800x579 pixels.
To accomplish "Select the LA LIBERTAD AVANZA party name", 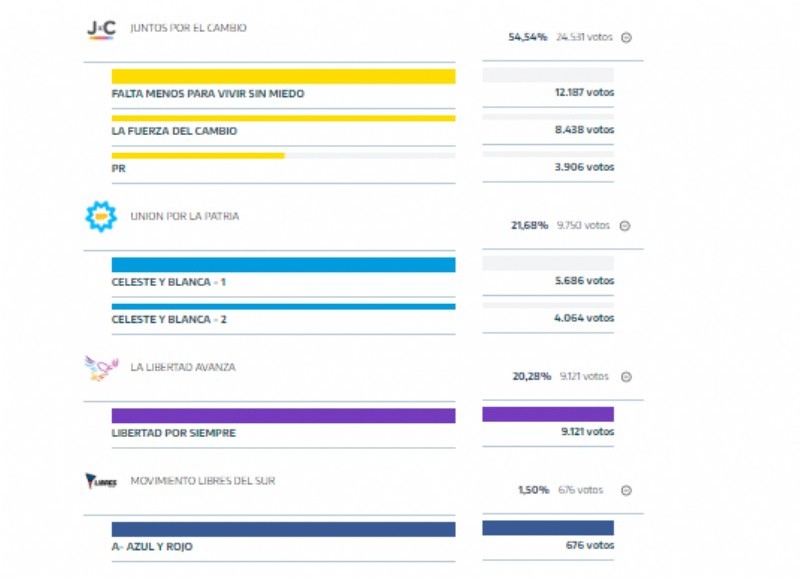I will [183, 367].
